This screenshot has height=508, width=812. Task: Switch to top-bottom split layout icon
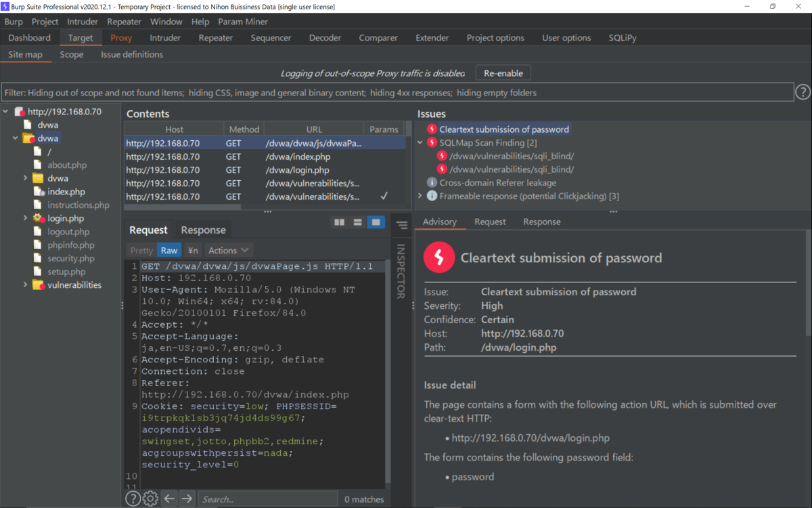pyautogui.click(x=357, y=222)
